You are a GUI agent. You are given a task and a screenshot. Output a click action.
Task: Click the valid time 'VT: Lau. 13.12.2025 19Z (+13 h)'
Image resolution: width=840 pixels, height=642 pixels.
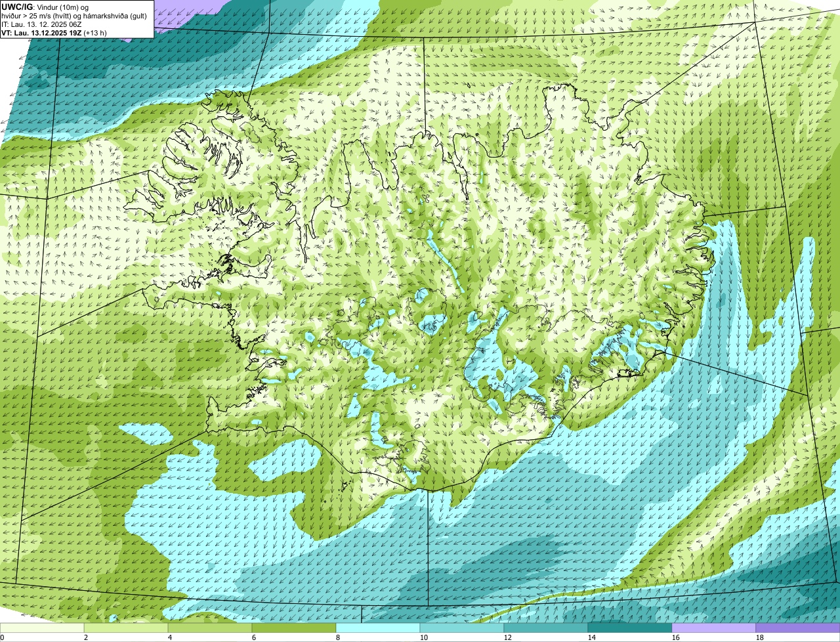click(x=54, y=32)
